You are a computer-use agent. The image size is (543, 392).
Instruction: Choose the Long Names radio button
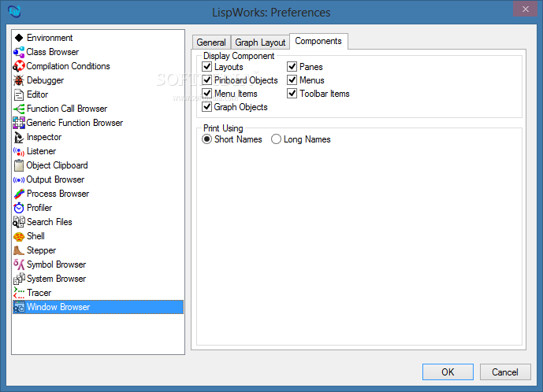(x=276, y=139)
